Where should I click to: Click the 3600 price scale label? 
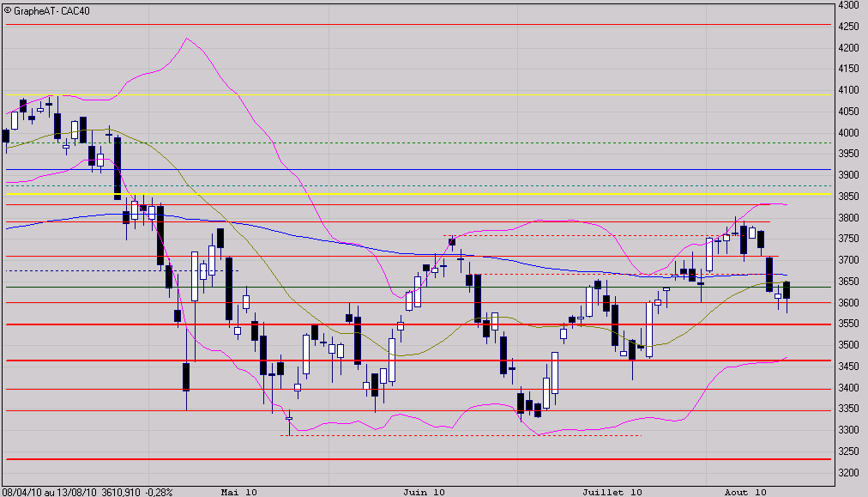(x=848, y=303)
